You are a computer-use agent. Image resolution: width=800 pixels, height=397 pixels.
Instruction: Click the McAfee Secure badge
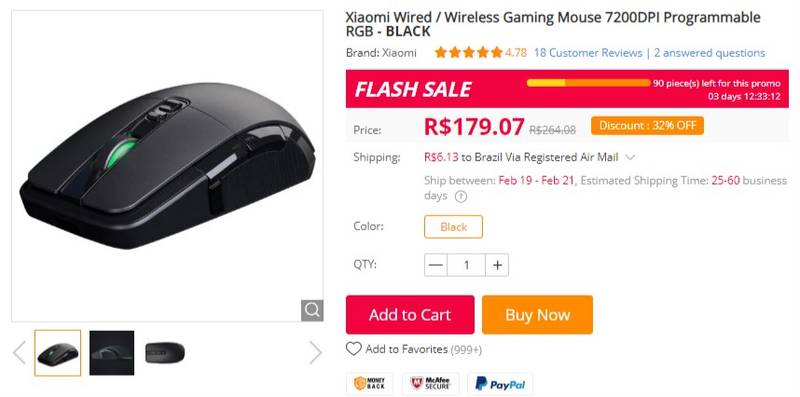(x=430, y=384)
